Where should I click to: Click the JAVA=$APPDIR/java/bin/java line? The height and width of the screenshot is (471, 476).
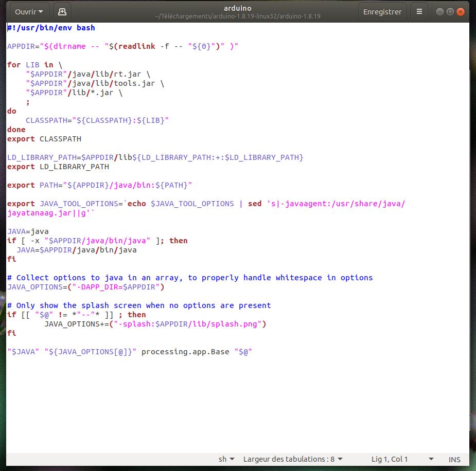tap(77, 250)
